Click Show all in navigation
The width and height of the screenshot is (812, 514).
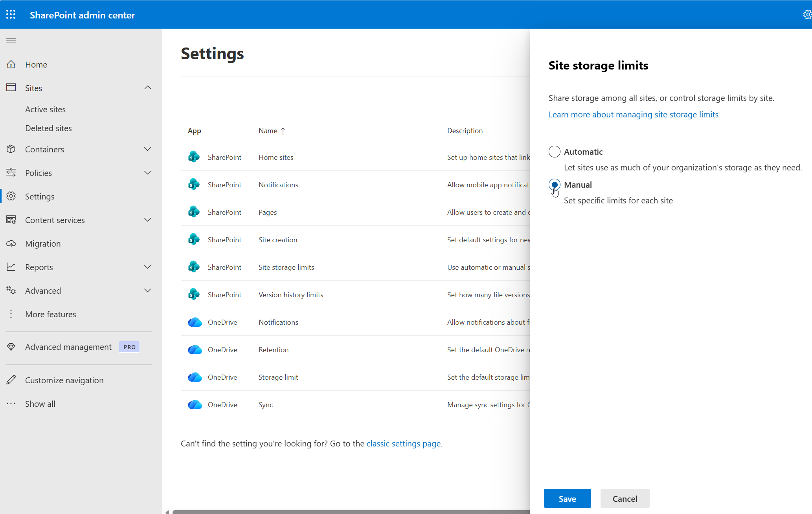click(40, 404)
